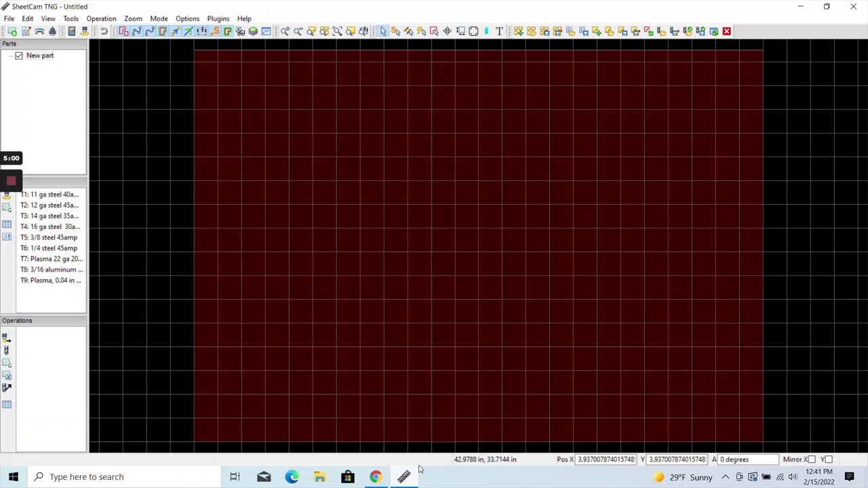
Task: Click the Parts panel header
Action: (43, 43)
